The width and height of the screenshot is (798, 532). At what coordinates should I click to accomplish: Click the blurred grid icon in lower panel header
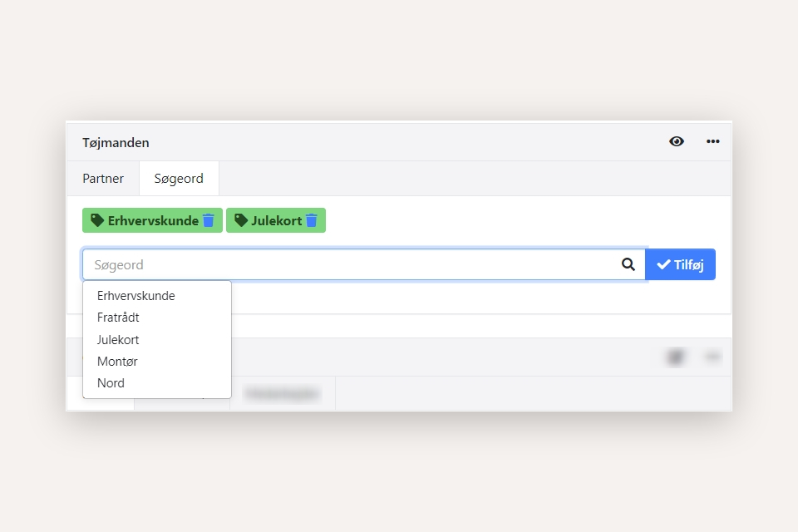[676, 357]
